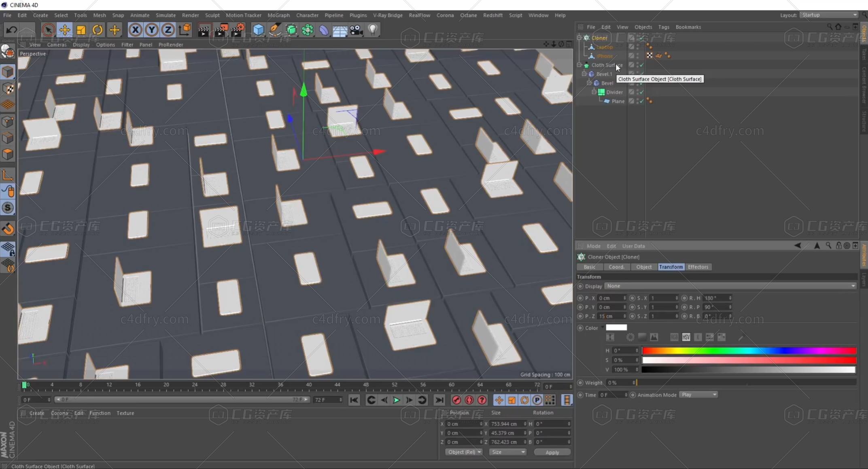Toggle the coordinate system icon

coord(185,30)
